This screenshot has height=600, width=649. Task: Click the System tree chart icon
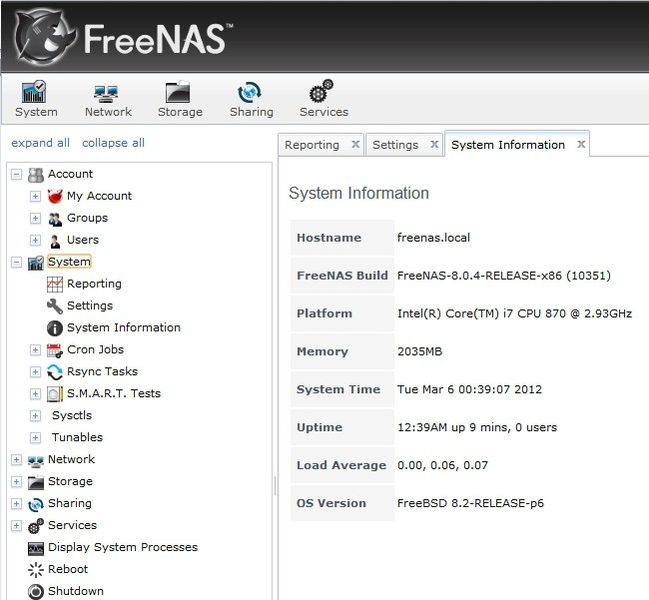pyautogui.click(x=36, y=262)
